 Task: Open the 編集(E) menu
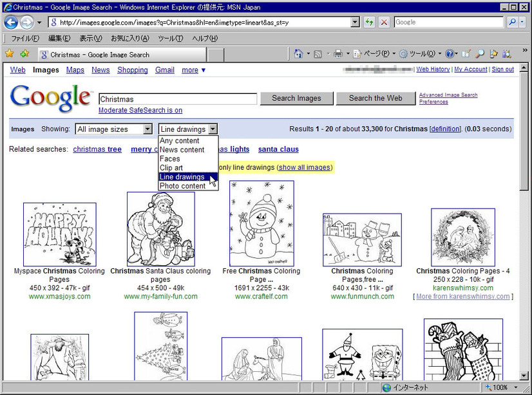click(59, 39)
